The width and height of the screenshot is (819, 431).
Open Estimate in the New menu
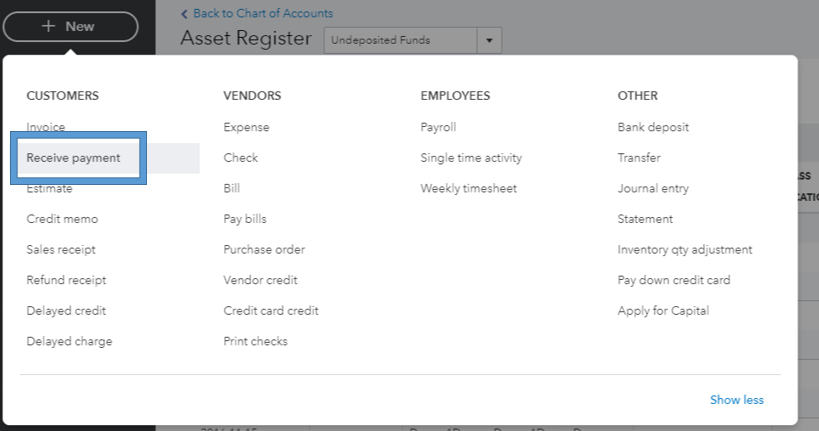coord(50,188)
